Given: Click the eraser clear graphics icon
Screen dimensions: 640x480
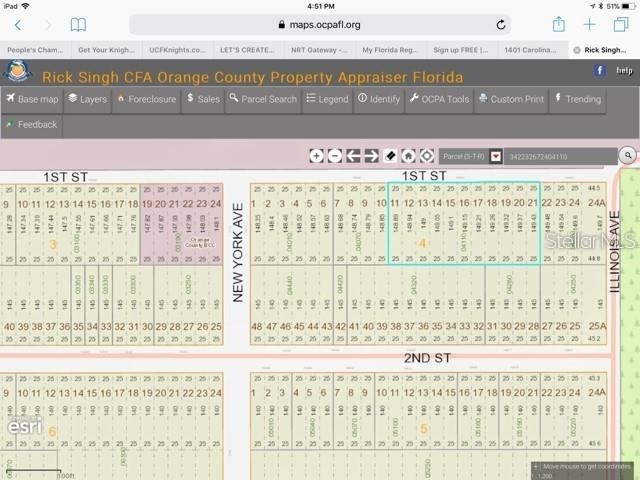Looking at the screenshot, I should point(390,156).
